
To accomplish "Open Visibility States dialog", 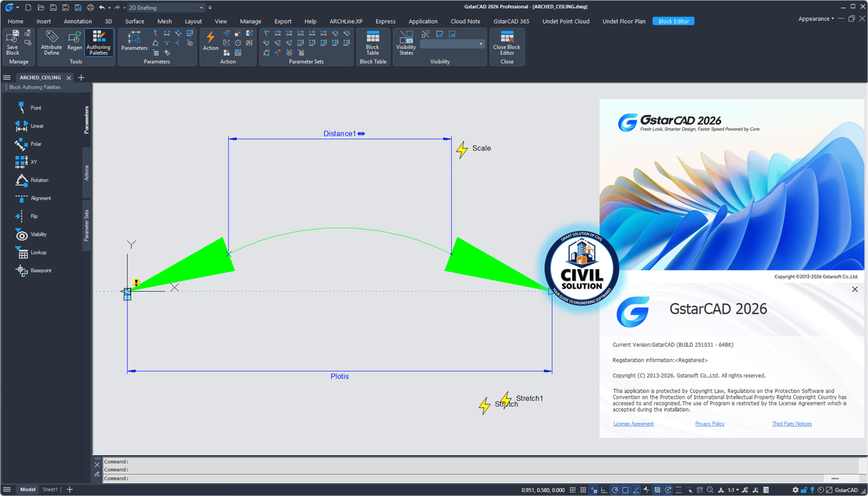I will (x=406, y=42).
